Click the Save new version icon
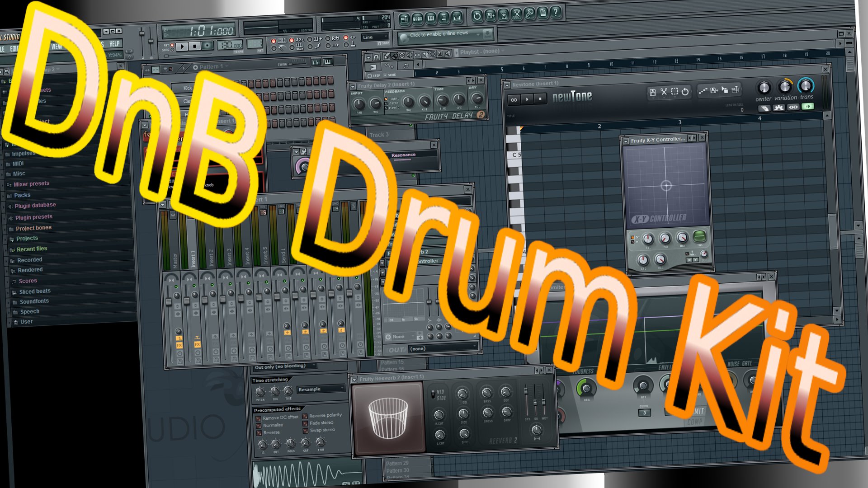 (x=491, y=16)
